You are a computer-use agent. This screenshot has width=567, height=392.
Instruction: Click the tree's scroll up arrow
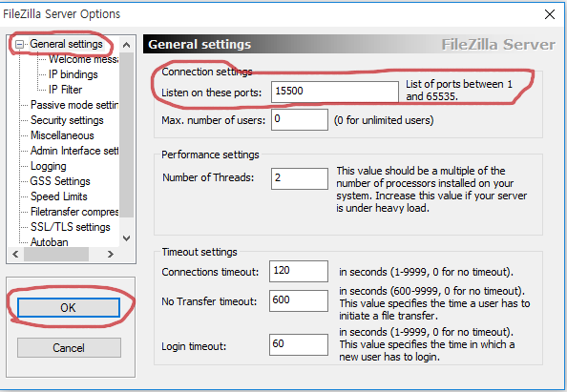coord(126,45)
